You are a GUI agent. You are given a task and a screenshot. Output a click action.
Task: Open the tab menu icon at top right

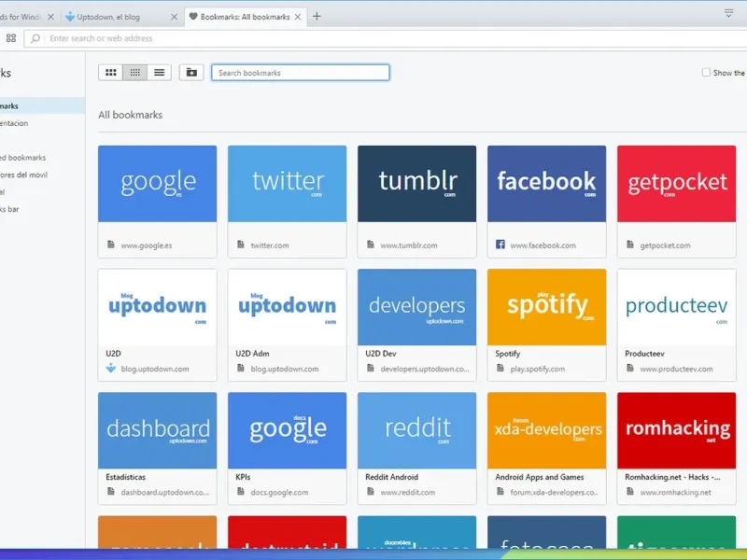point(728,13)
